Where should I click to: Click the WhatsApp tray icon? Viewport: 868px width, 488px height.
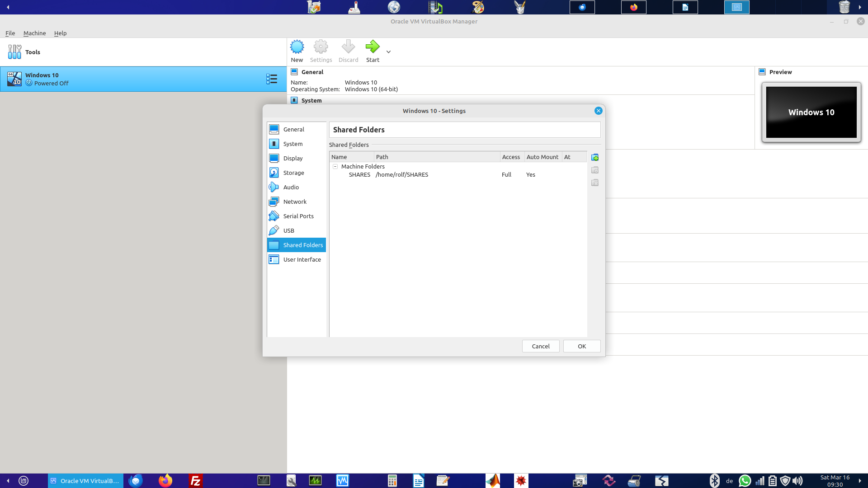[x=745, y=481]
